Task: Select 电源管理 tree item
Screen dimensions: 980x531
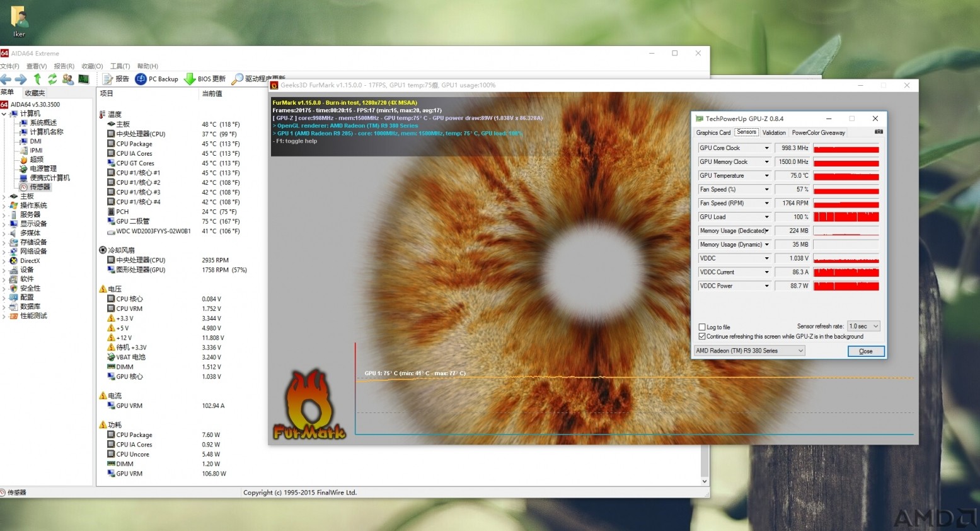Action: pos(43,168)
